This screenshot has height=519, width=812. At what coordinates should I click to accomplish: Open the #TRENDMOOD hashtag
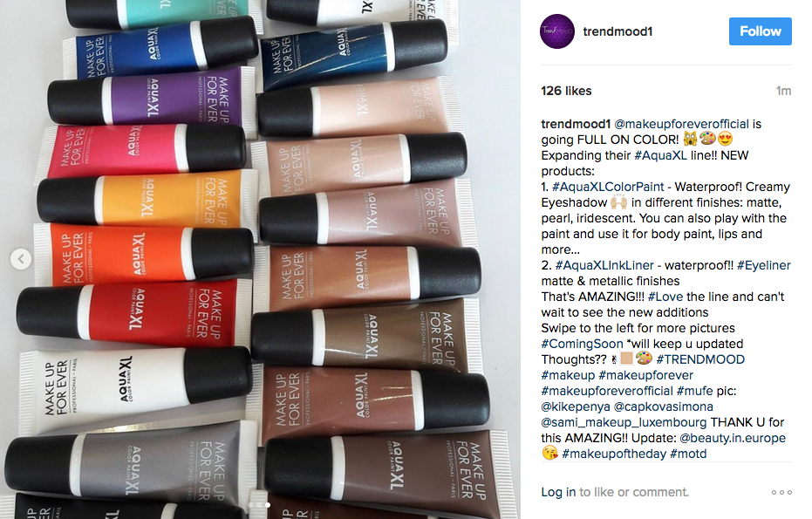point(700,359)
